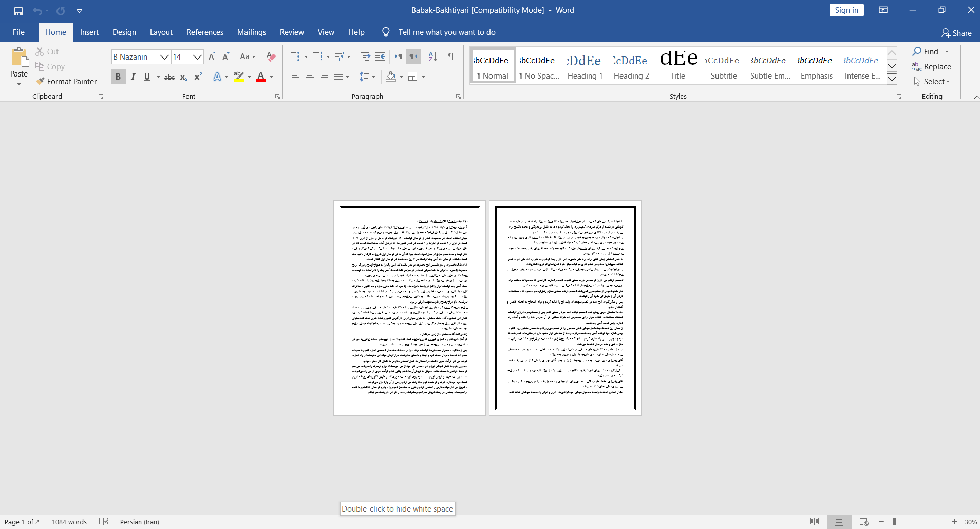Open the font size dropdown

(198, 56)
